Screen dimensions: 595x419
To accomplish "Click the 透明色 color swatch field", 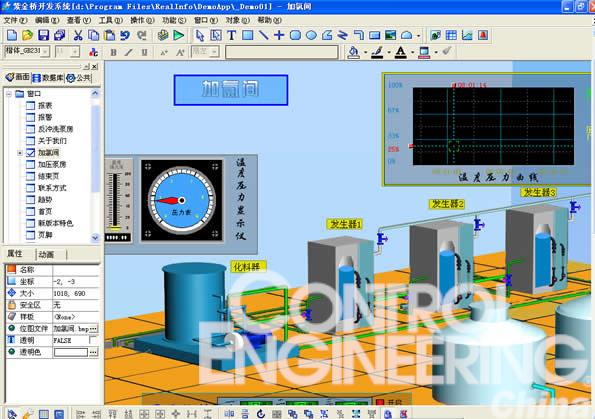I will tap(71, 352).
